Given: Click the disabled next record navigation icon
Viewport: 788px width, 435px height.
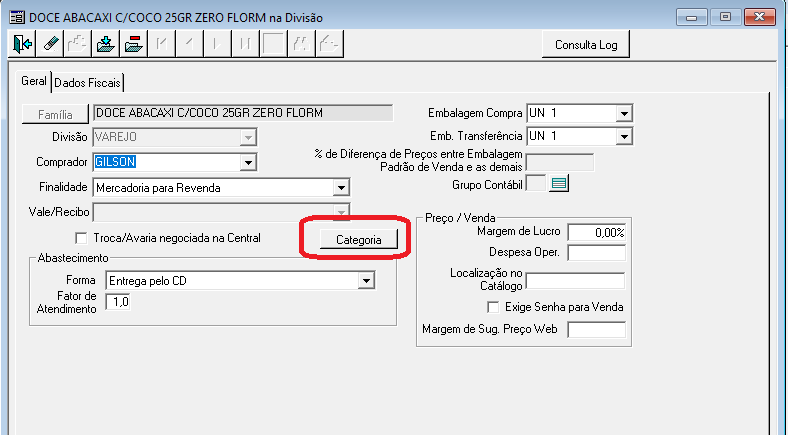Looking at the screenshot, I should 218,44.
